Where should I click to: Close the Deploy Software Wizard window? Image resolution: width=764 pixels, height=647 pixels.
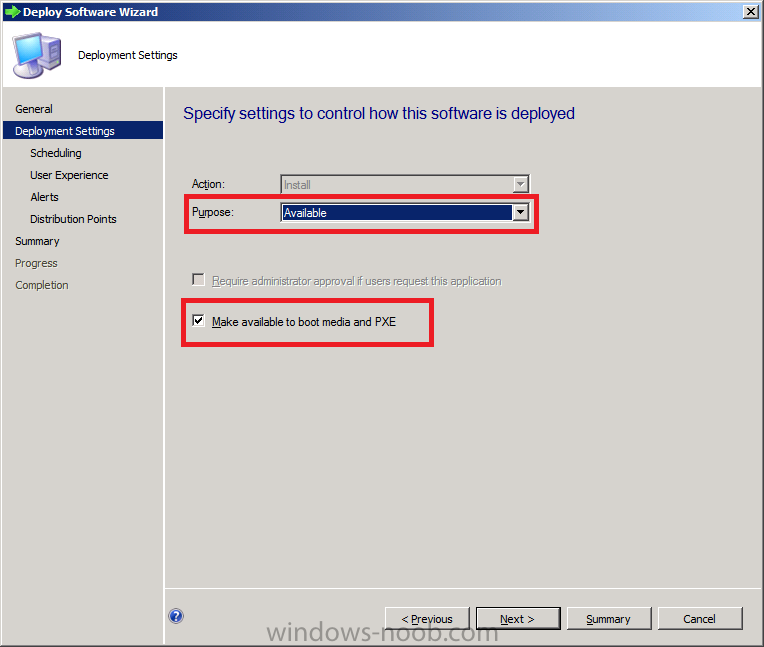[750, 12]
